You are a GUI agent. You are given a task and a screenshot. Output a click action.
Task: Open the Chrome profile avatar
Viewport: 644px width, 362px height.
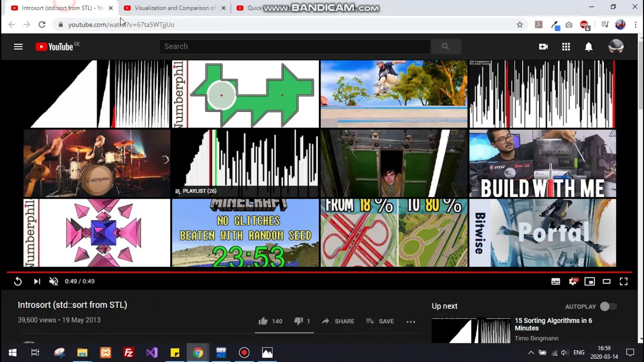(620, 25)
